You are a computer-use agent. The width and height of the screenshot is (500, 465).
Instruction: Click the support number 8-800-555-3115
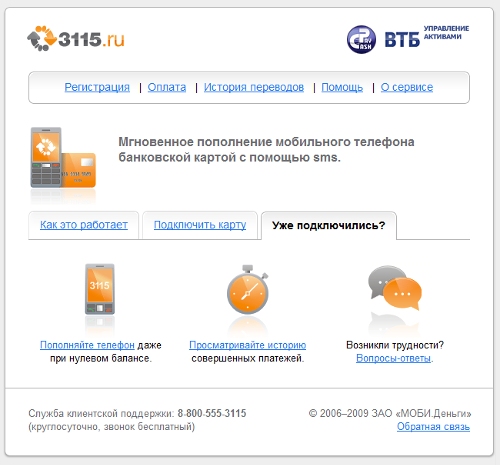coord(212,413)
